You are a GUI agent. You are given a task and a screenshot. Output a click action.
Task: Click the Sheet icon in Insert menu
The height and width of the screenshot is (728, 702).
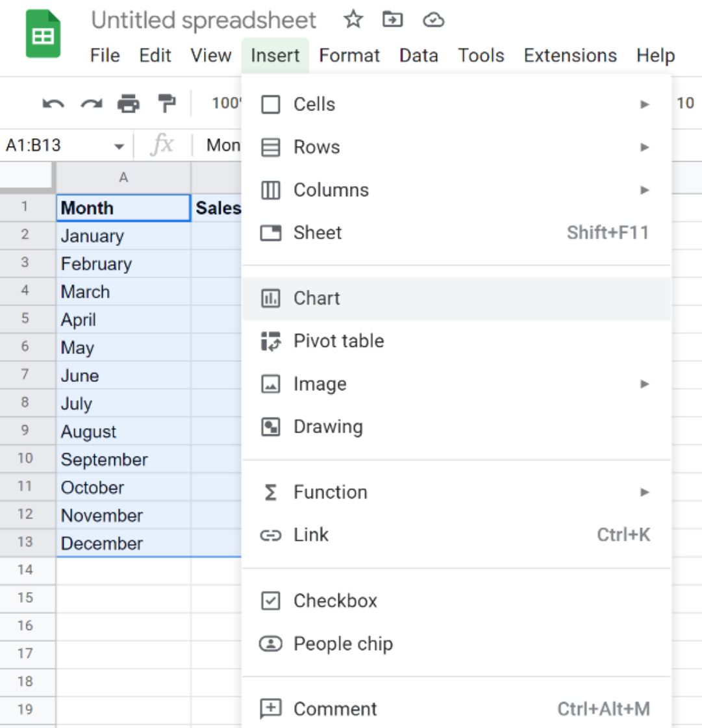point(271,232)
